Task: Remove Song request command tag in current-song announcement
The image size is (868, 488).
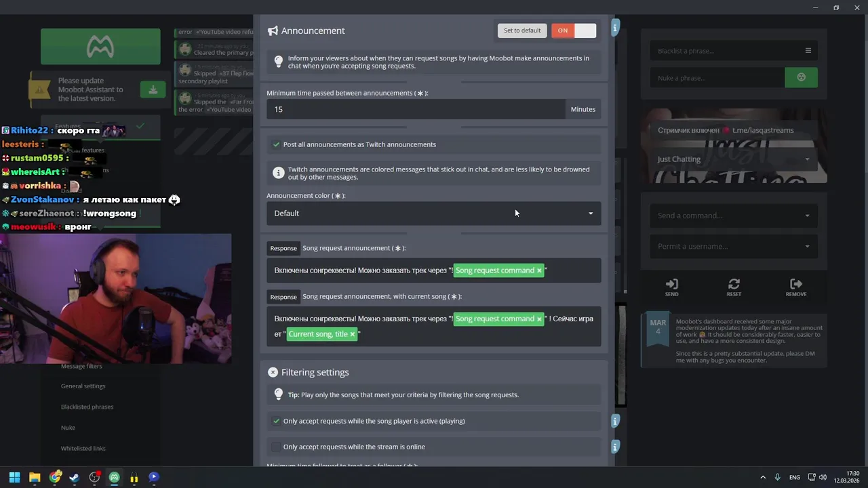Action: 539,319
